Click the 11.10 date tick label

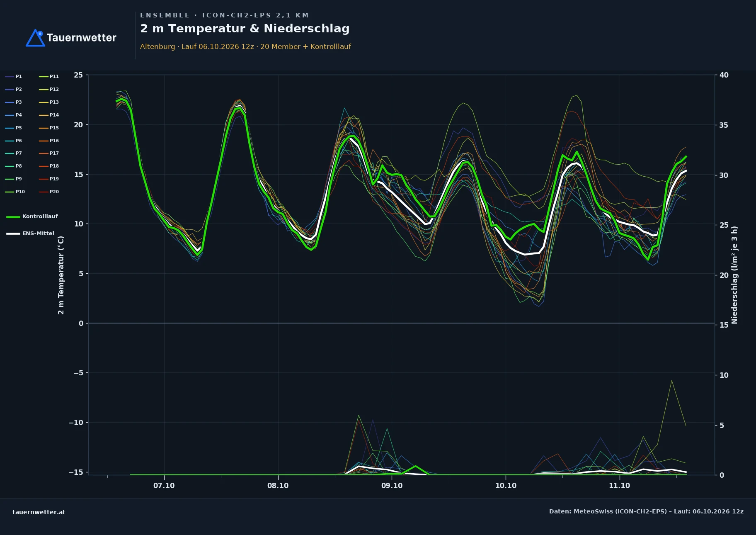pyautogui.click(x=619, y=486)
